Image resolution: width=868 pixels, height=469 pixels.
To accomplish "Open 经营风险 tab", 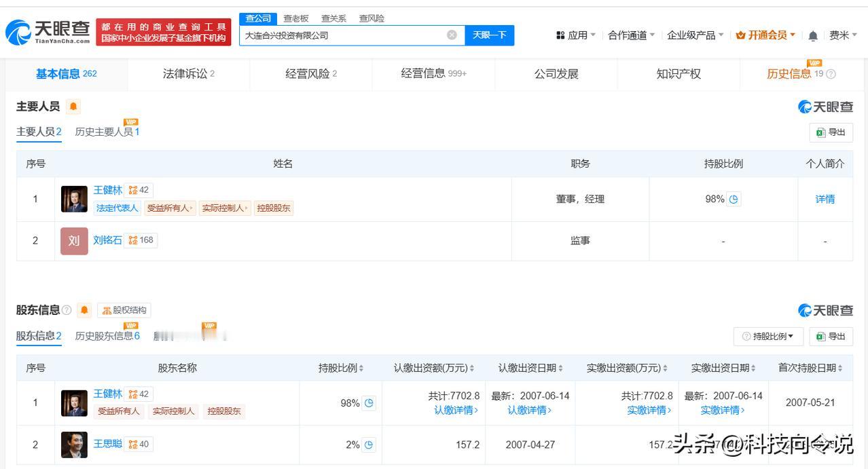I will click(311, 74).
